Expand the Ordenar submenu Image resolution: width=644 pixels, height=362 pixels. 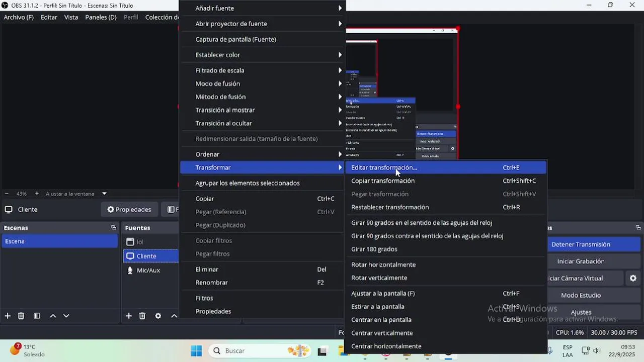[340, 154]
